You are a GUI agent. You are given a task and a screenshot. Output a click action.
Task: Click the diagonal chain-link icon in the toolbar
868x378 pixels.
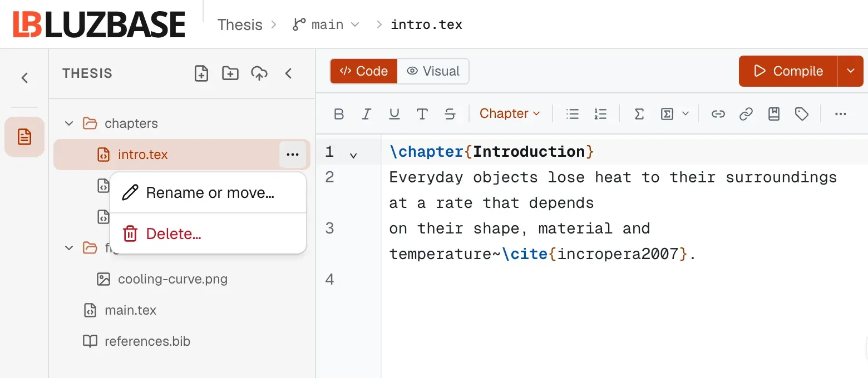click(746, 114)
